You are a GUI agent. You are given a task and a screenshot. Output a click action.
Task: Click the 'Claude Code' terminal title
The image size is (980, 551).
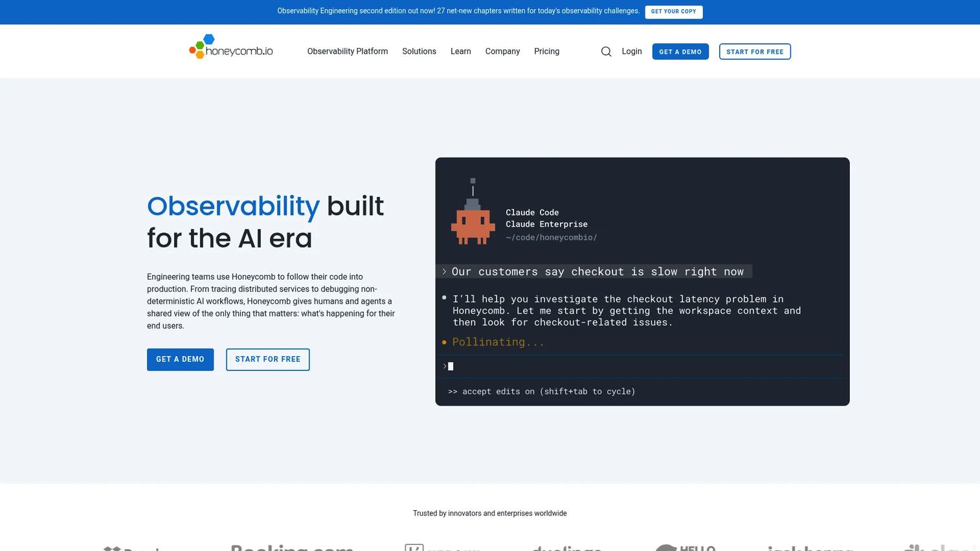[532, 212]
